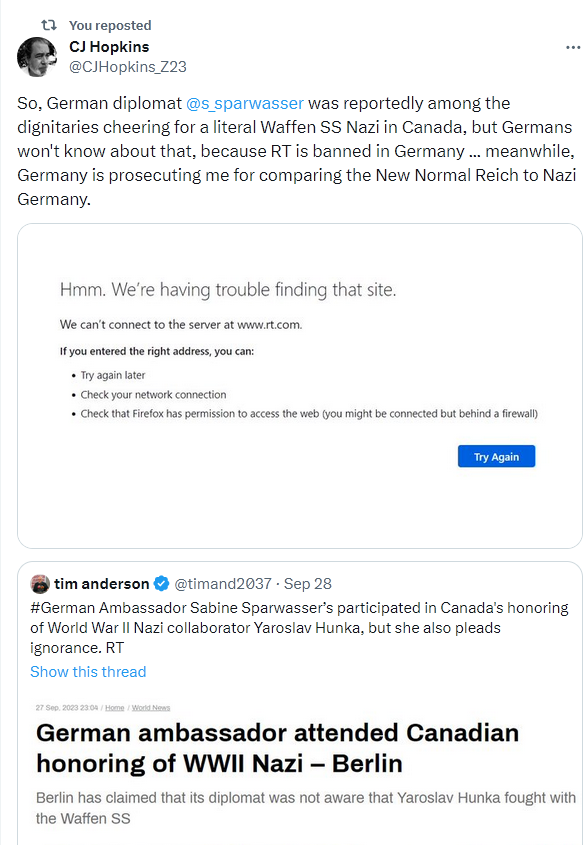Open the Firefox error screenshot image
This screenshot has height=845, width=588.
tap(300, 386)
